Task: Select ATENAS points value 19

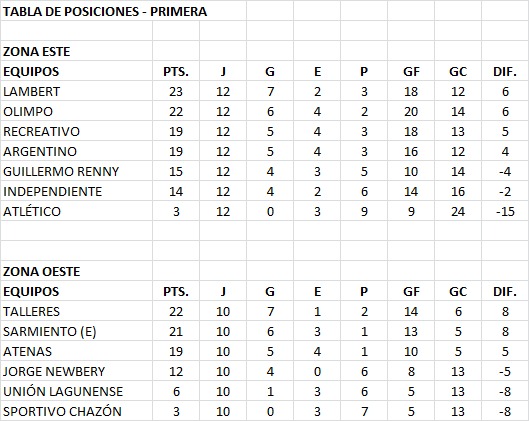Action: (x=176, y=352)
